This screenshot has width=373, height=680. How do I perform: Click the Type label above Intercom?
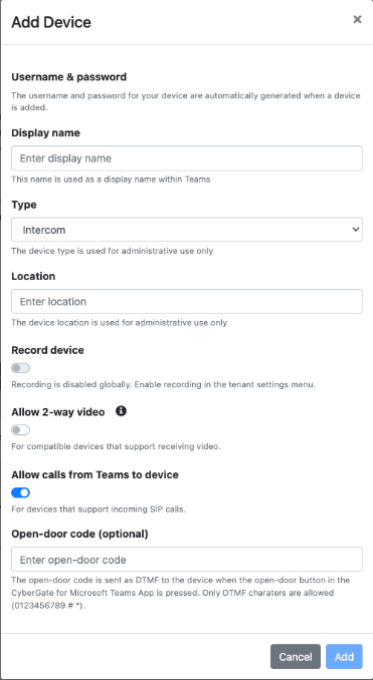pos(24,205)
